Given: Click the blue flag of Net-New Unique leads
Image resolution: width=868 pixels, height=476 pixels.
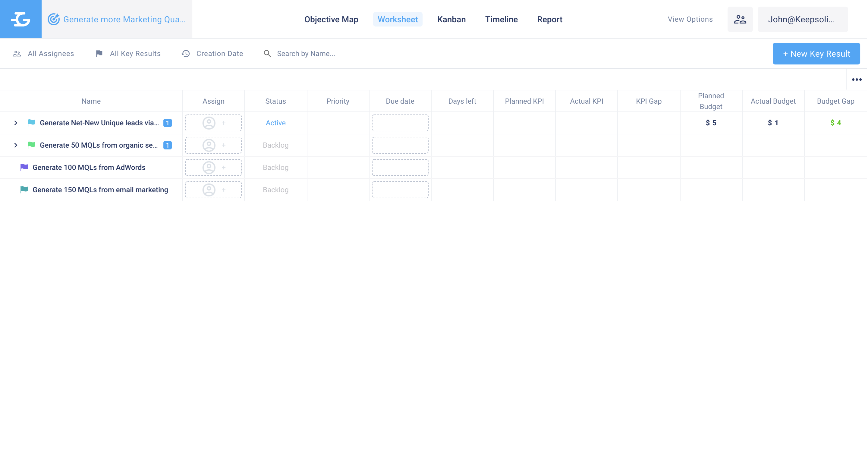Looking at the screenshot, I should click(x=31, y=123).
